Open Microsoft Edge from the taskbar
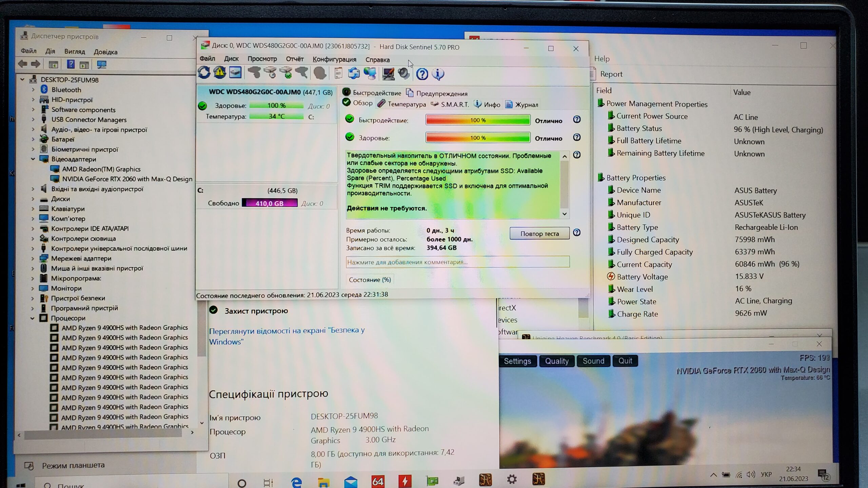 tap(296, 482)
